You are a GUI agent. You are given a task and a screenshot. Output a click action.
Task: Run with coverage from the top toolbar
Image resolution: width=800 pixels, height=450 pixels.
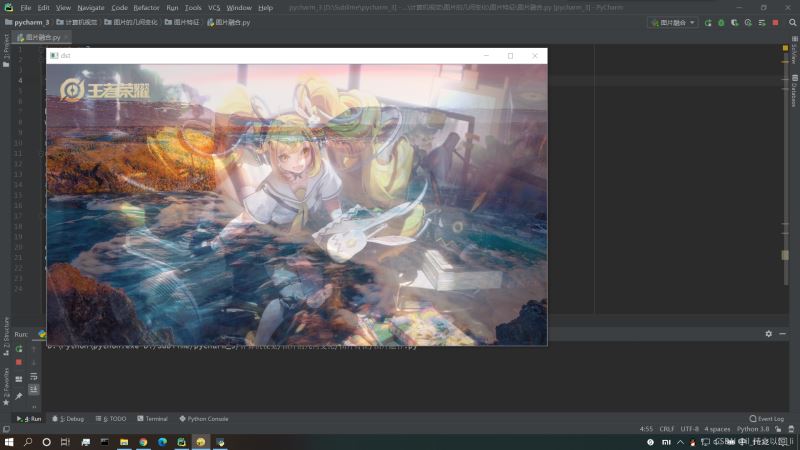(735, 23)
